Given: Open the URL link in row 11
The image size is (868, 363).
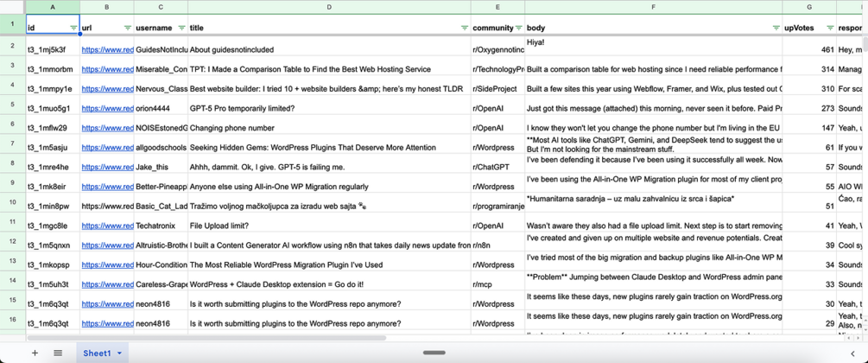Looking at the screenshot, I should pyautogui.click(x=107, y=226).
